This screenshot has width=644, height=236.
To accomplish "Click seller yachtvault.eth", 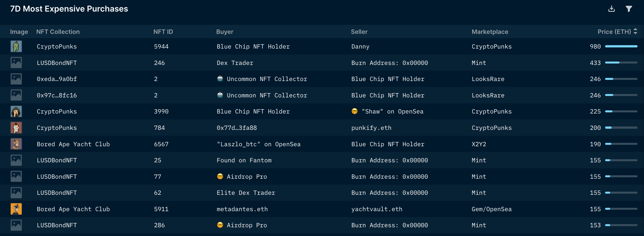I will pyautogui.click(x=377, y=209).
